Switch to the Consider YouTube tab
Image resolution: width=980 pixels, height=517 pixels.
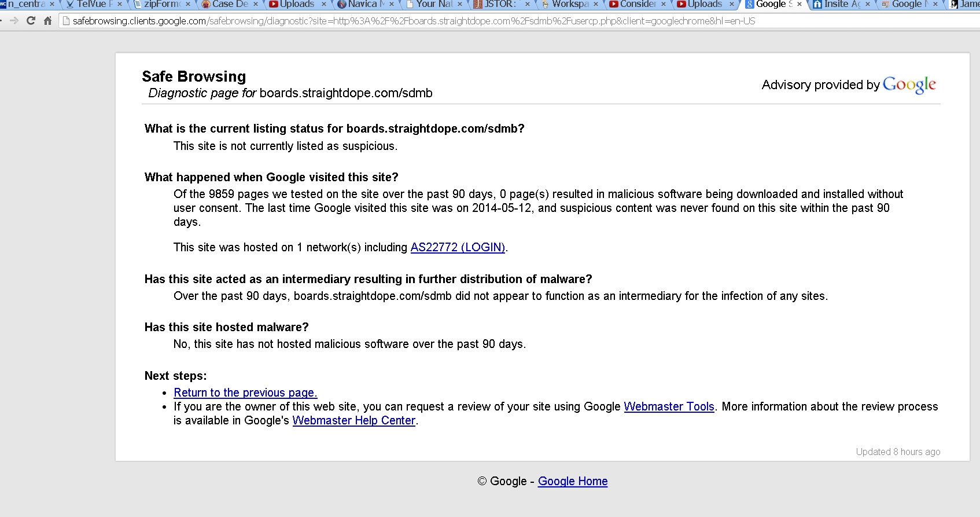coord(635,4)
